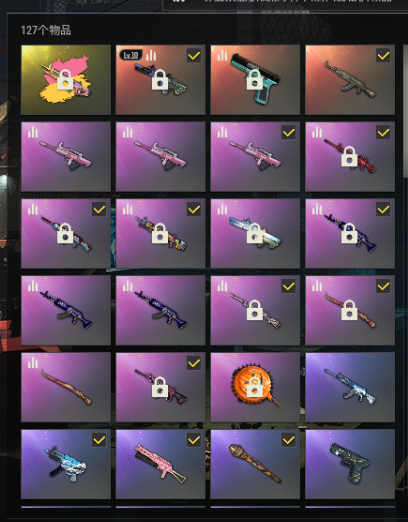Click the teal pistol skin item
Viewport: 408px width, 522px height.
(255, 80)
